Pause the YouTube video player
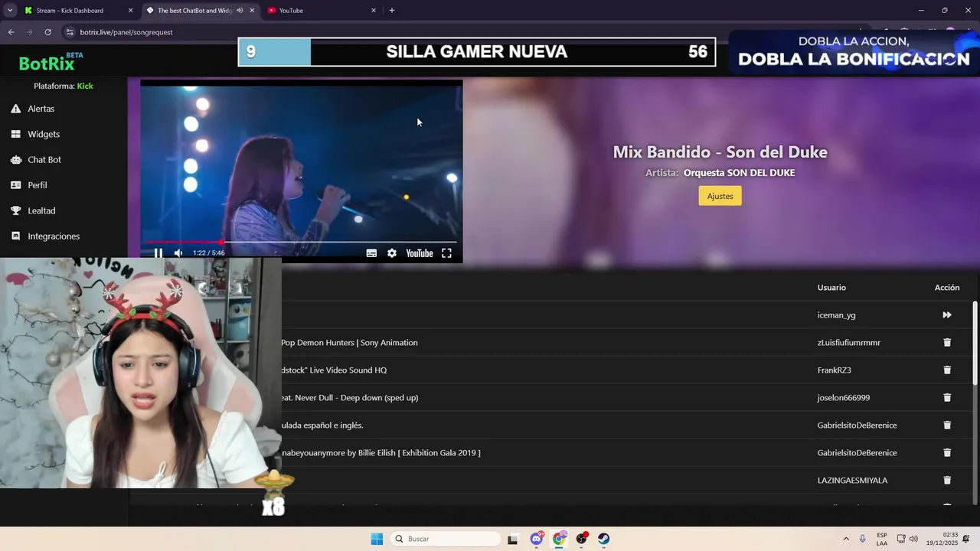Image resolution: width=980 pixels, height=551 pixels. pos(158,253)
